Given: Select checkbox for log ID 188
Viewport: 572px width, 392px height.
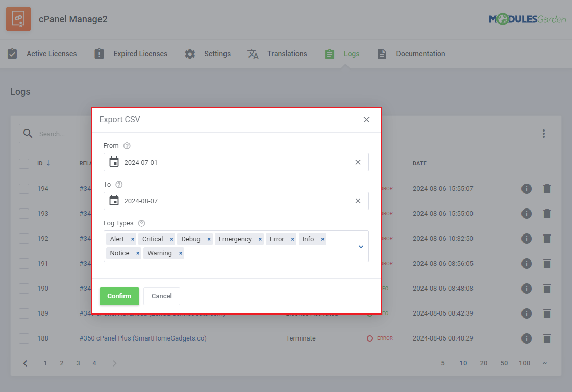Looking at the screenshot, I should pyautogui.click(x=24, y=338).
